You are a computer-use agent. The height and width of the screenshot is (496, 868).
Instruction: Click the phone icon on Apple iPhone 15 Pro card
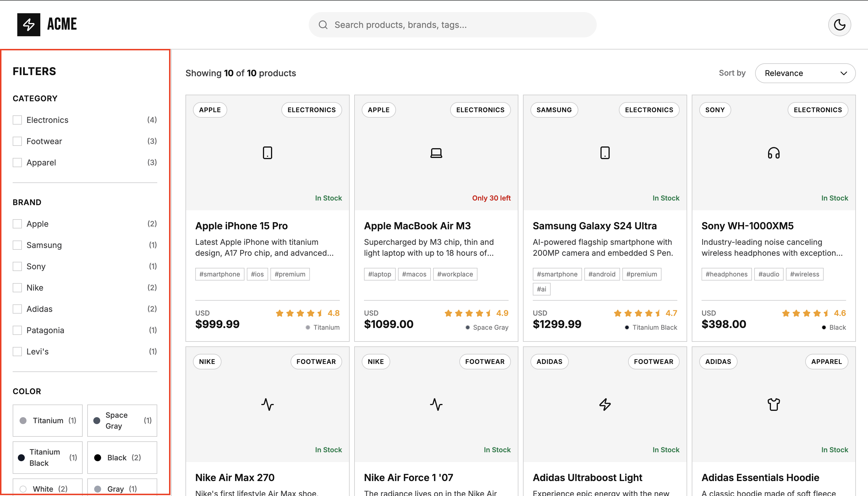[267, 152]
